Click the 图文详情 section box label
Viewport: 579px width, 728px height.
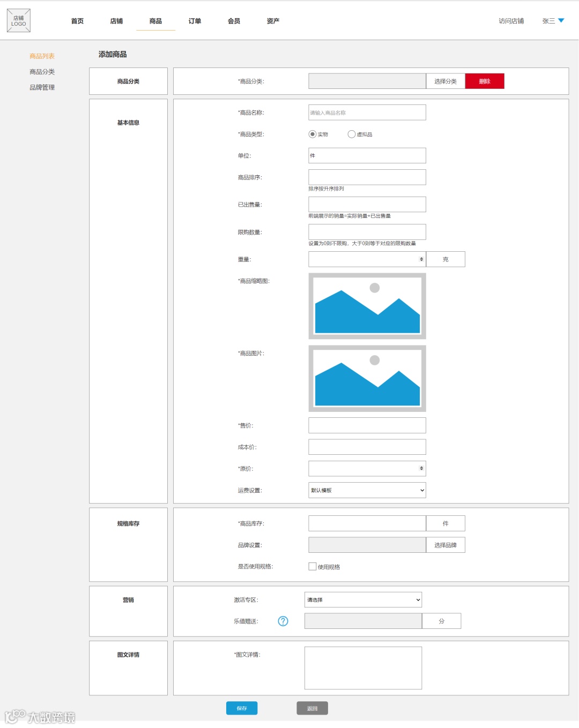[128, 655]
